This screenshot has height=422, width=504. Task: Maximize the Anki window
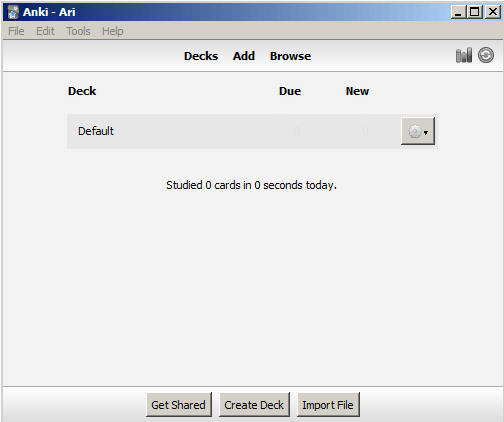click(x=475, y=12)
